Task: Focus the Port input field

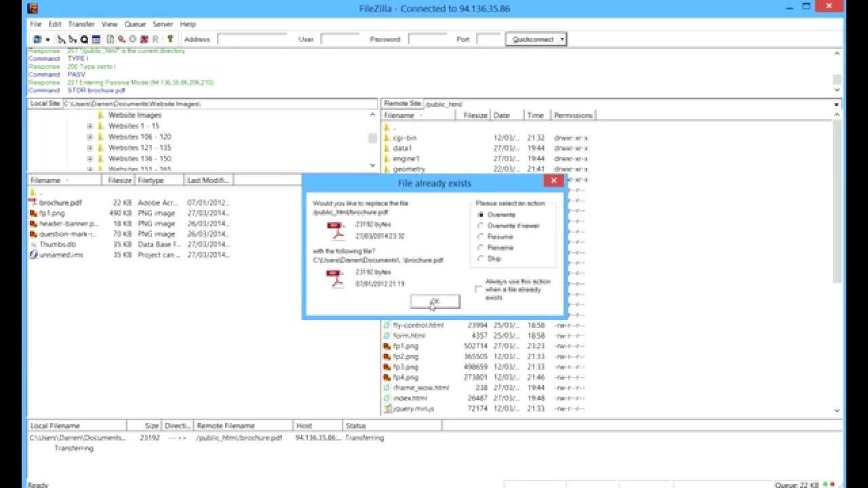Action: [x=488, y=39]
